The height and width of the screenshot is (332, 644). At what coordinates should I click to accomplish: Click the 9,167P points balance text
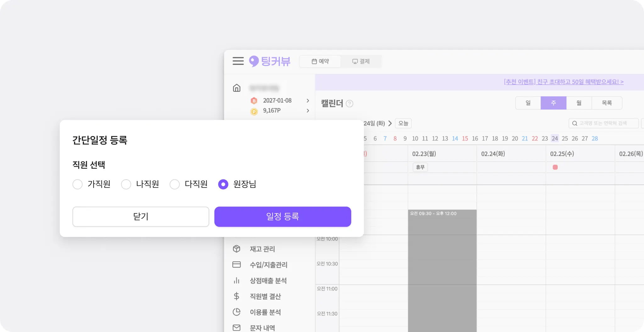272,110
